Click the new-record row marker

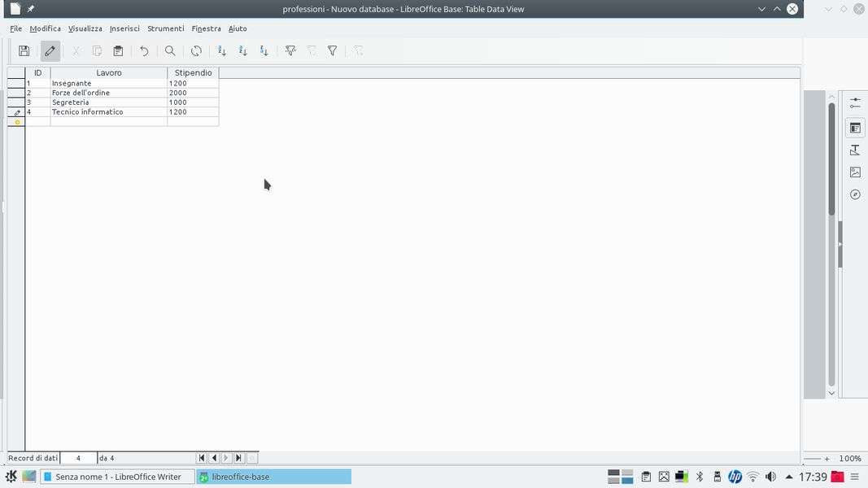click(x=16, y=122)
